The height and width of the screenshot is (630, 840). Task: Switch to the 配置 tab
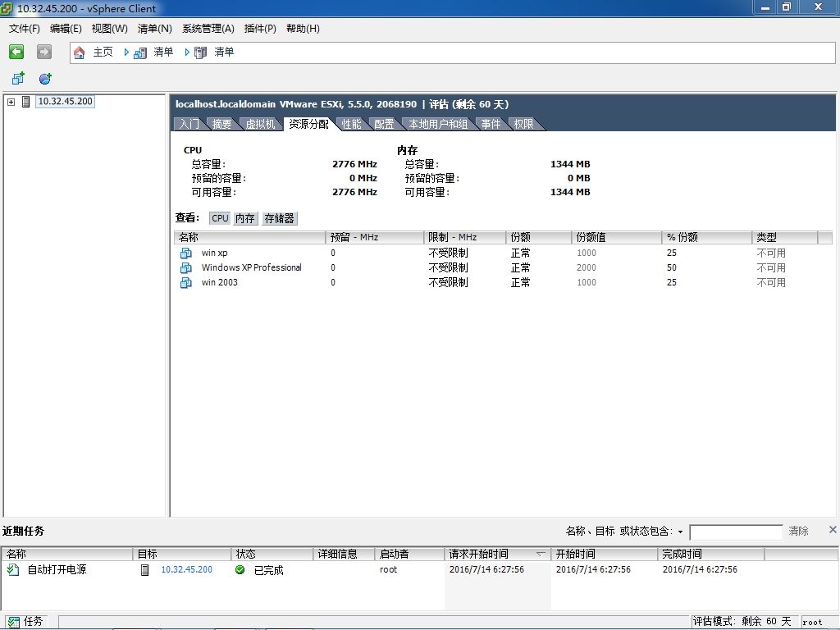pyautogui.click(x=384, y=125)
